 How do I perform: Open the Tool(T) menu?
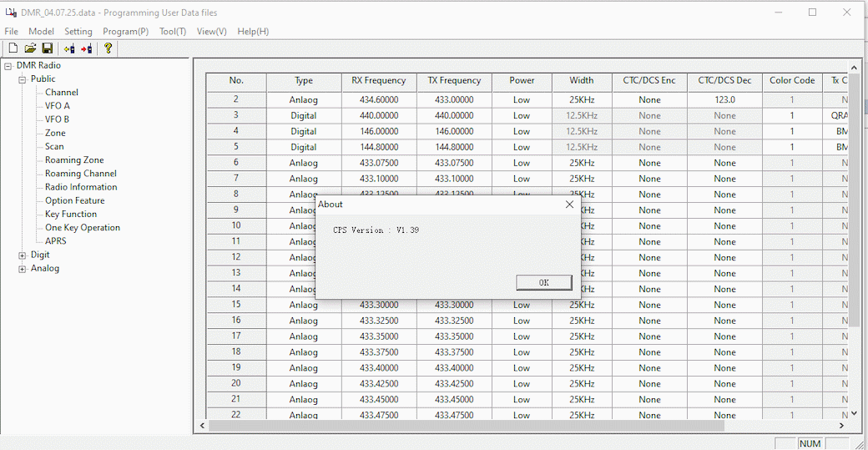pos(173,32)
